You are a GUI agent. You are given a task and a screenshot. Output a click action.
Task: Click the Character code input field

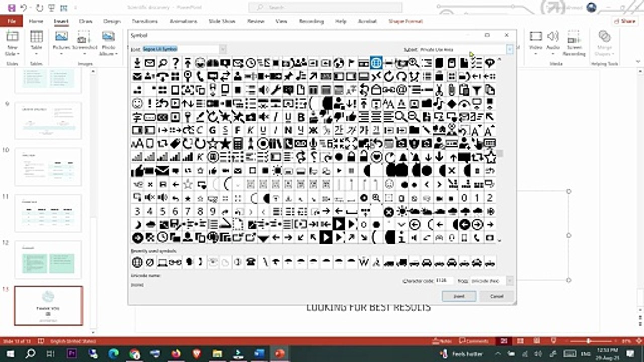pos(444,281)
